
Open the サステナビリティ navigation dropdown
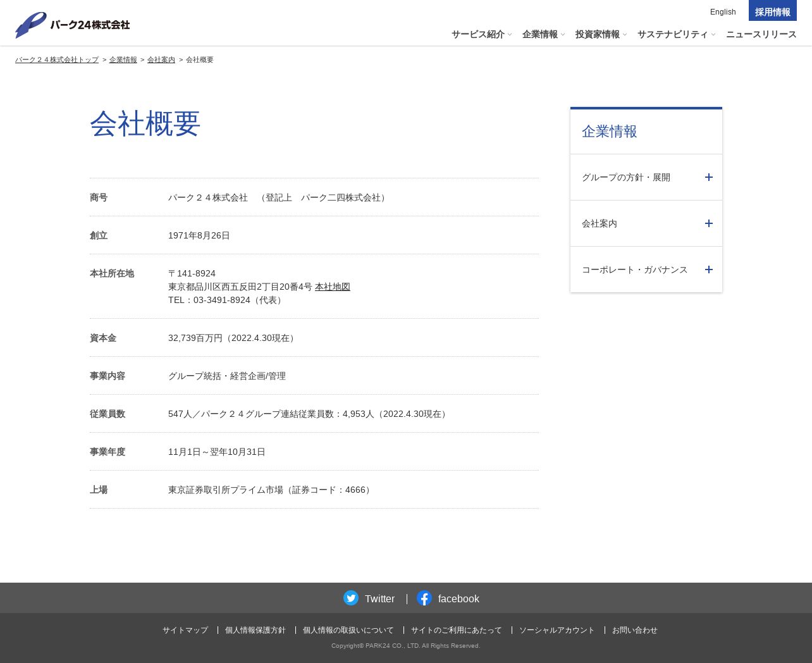[x=677, y=34]
